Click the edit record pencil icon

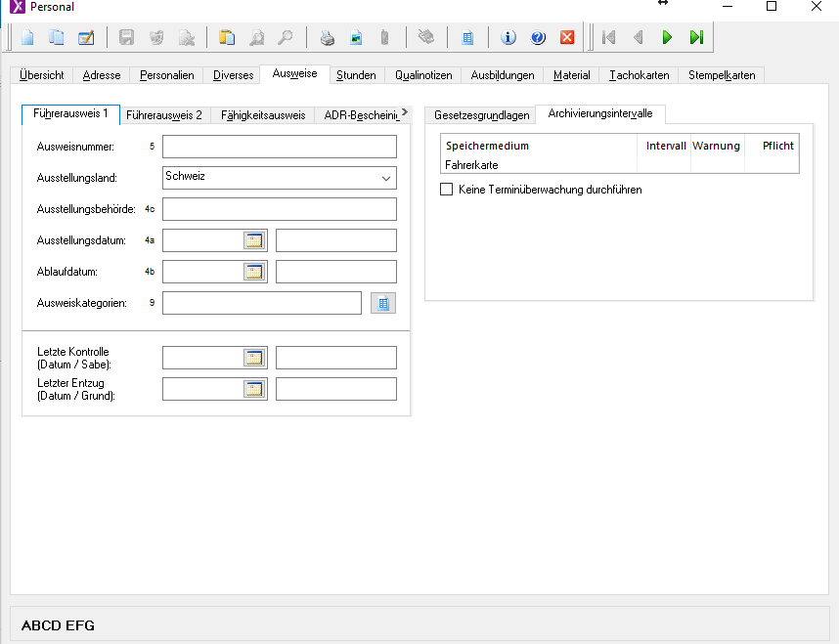click(86, 38)
